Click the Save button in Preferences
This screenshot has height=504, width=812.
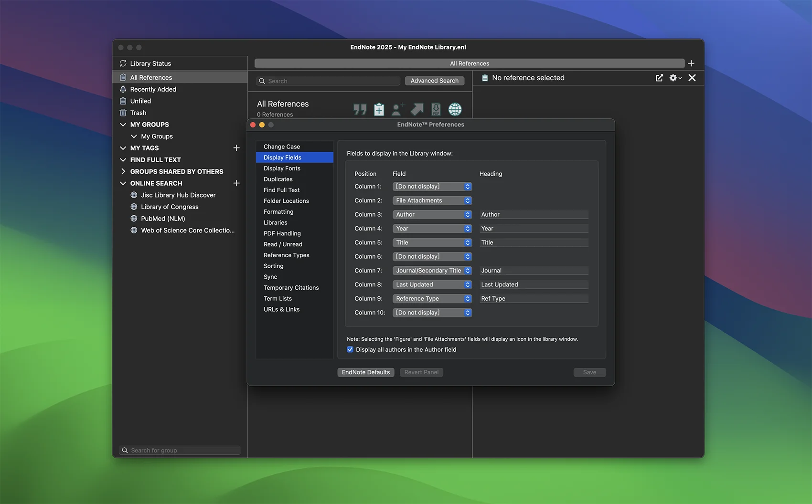590,372
